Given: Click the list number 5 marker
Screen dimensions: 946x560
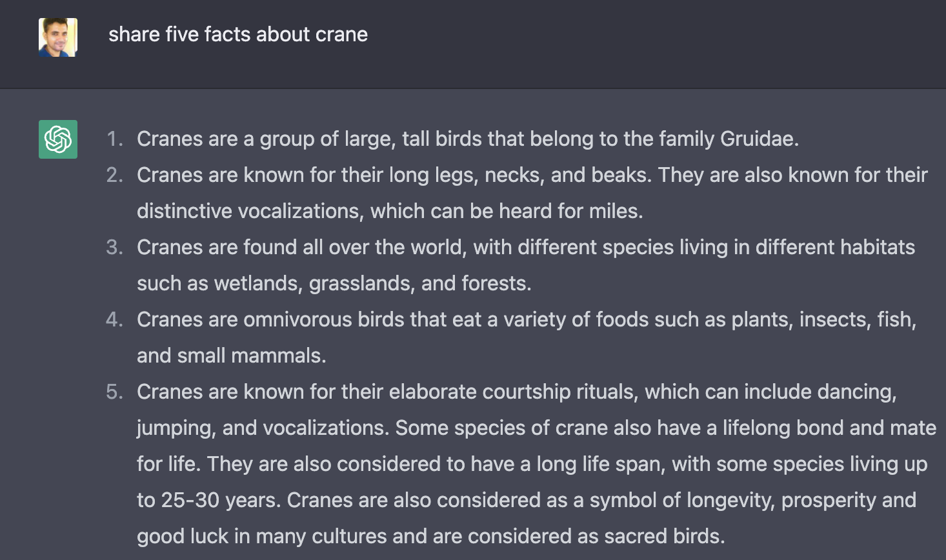Looking at the screenshot, I should [x=114, y=392].
